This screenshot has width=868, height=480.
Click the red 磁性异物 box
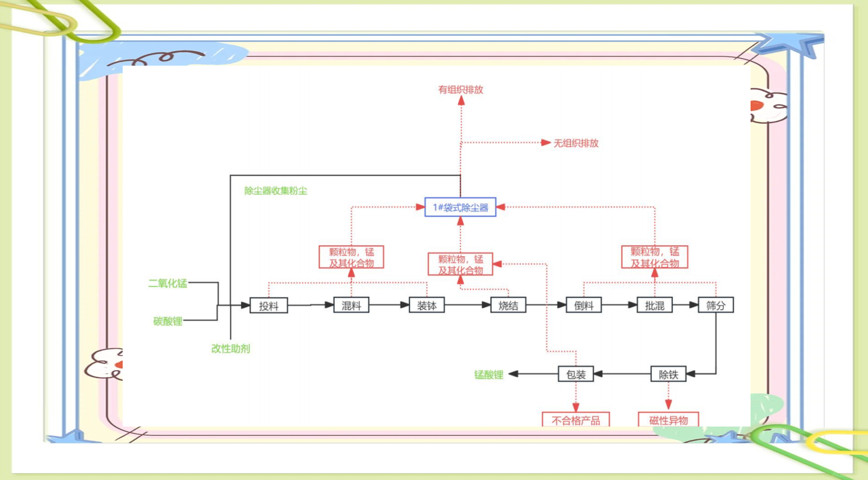(x=668, y=420)
